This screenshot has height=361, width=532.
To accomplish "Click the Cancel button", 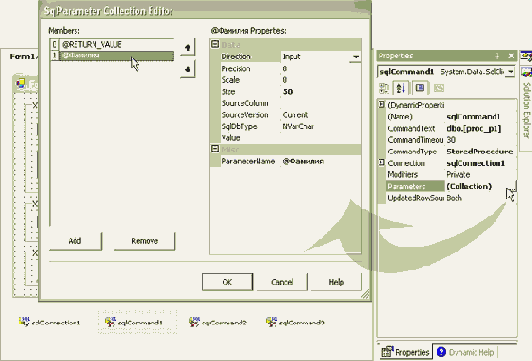I will coord(282,282).
